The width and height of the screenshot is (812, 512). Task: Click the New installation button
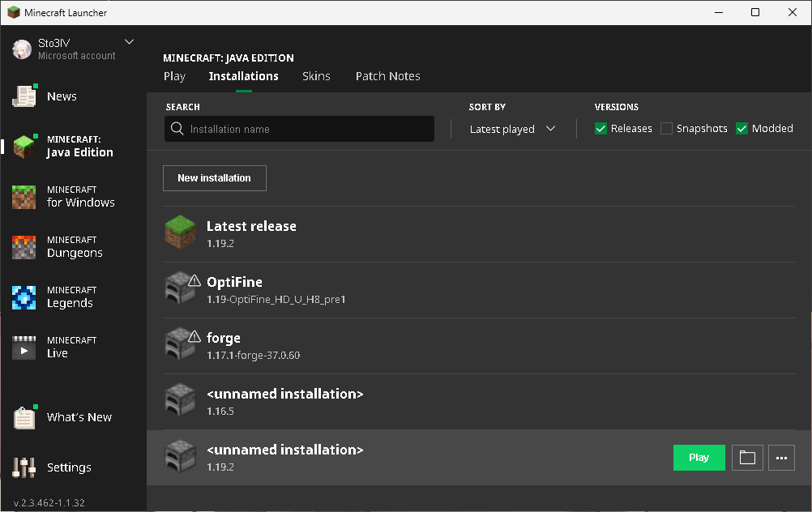pyautogui.click(x=215, y=178)
